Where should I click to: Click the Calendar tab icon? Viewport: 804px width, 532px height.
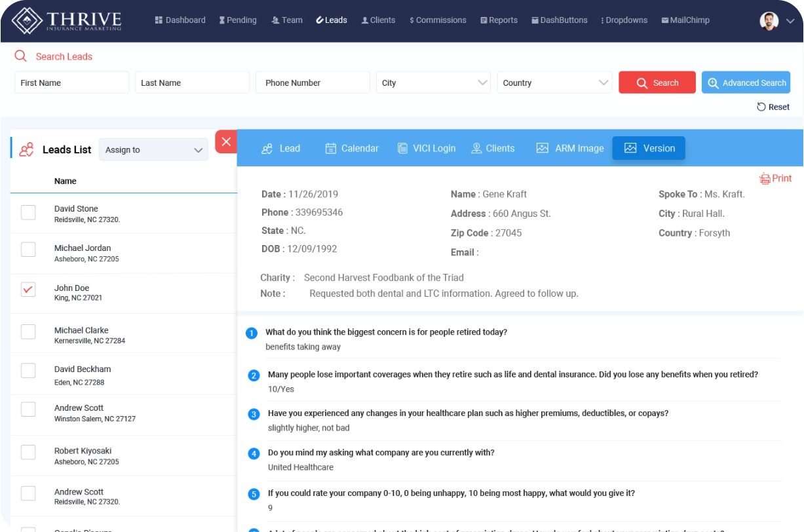coord(331,148)
